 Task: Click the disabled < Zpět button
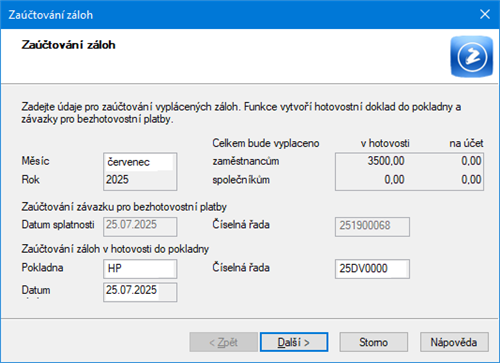(223, 342)
